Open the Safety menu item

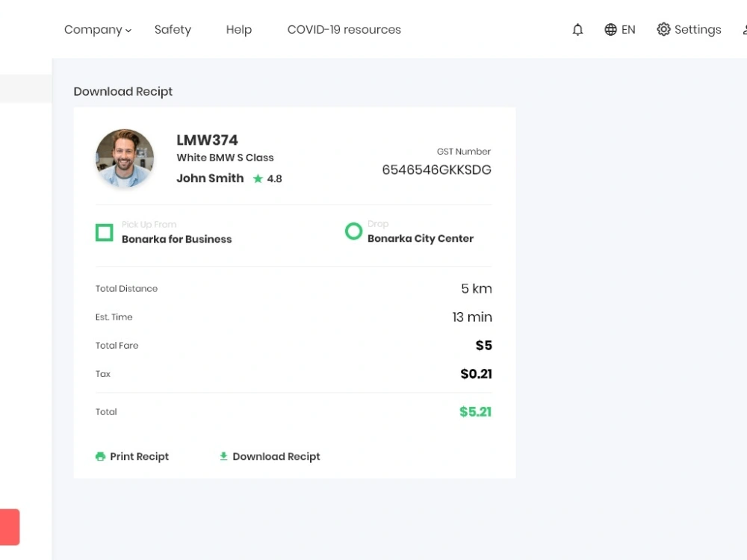pyautogui.click(x=173, y=30)
